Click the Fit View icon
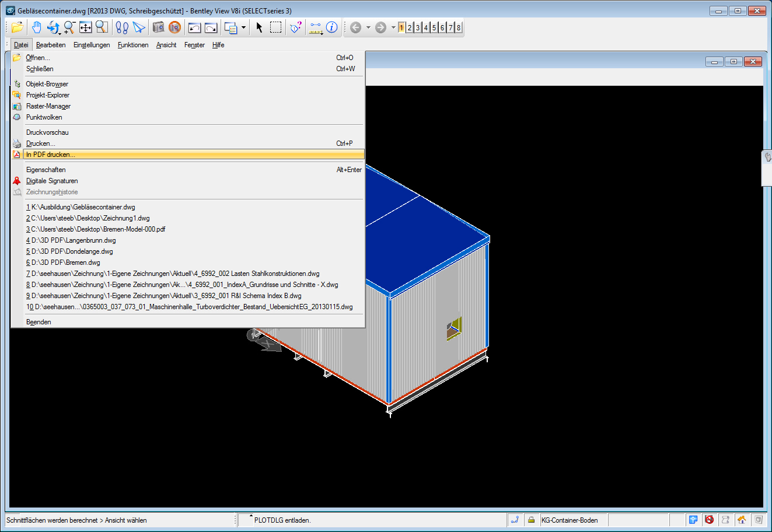The height and width of the screenshot is (532, 772). [x=85, y=27]
